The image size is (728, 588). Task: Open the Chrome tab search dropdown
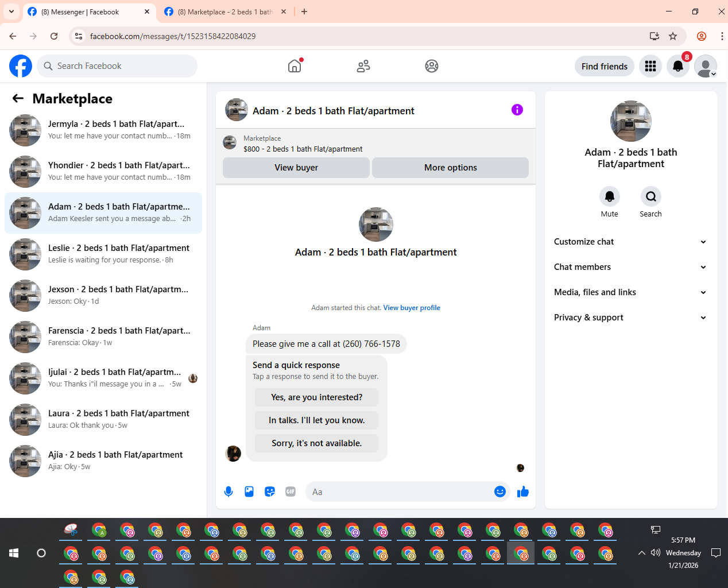tap(11, 11)
